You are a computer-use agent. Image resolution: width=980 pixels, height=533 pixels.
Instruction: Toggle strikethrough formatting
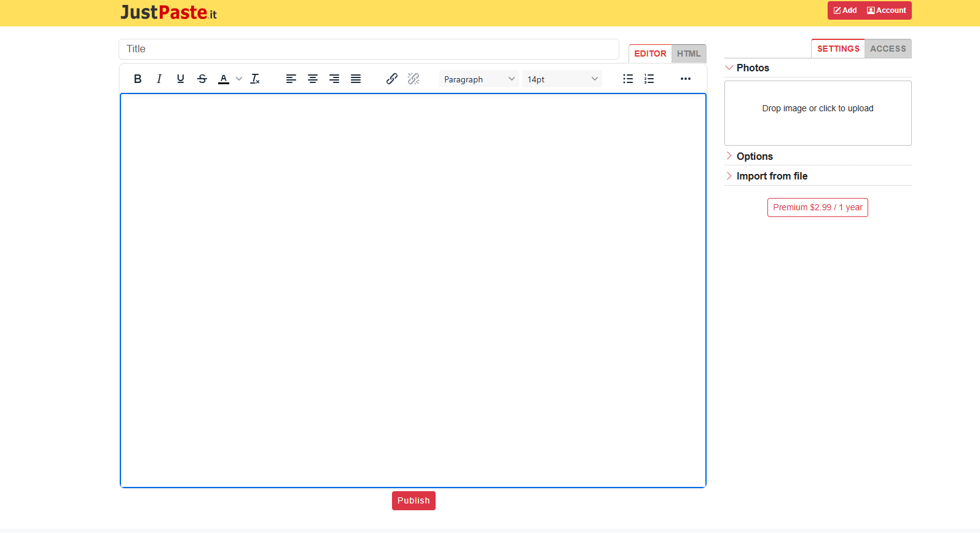202,79
